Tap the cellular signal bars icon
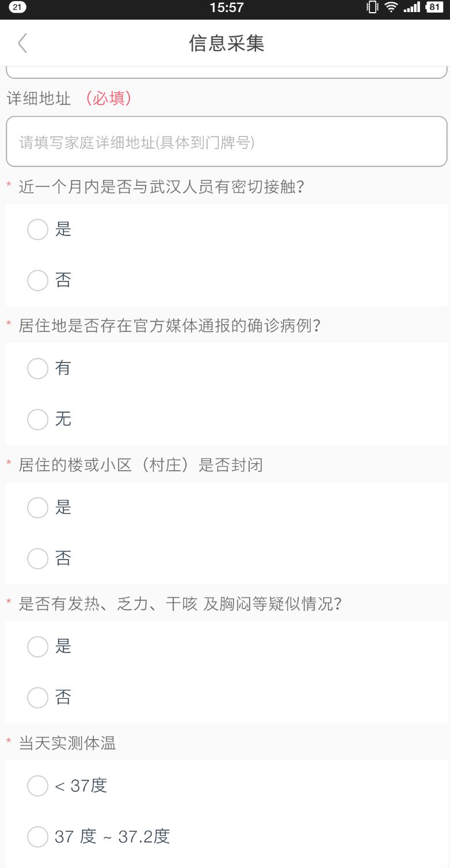450x868 pixels. (x=411, y=7)
